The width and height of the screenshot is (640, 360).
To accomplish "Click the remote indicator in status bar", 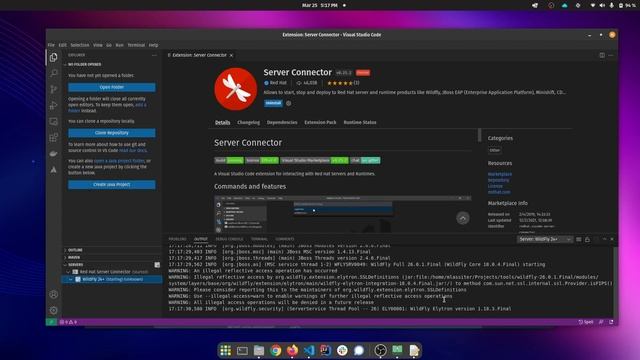I will [x=51, y=322].
